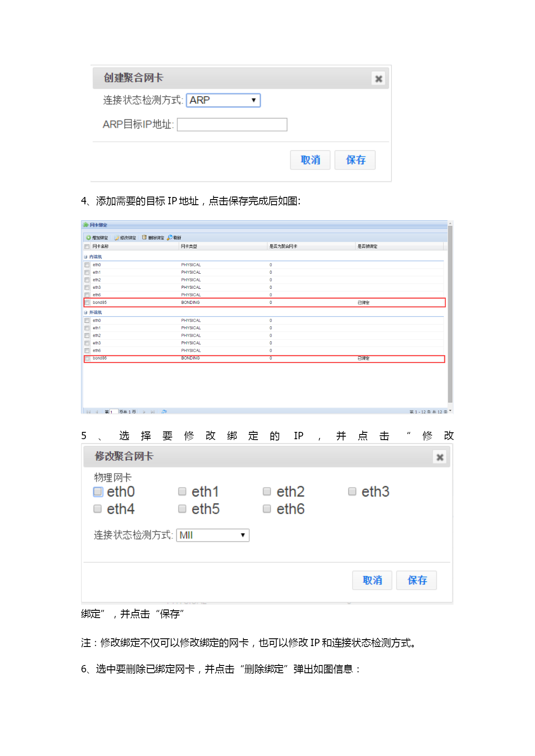
Task: Toggle the select-all checkbox in grid header
Action: tap(87, 247)
